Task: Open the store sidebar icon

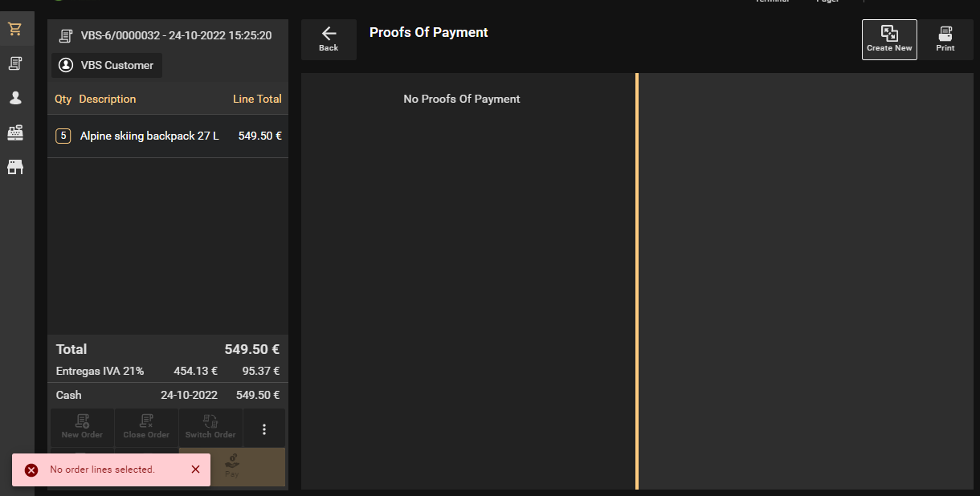Action: (x=14, y=167)
